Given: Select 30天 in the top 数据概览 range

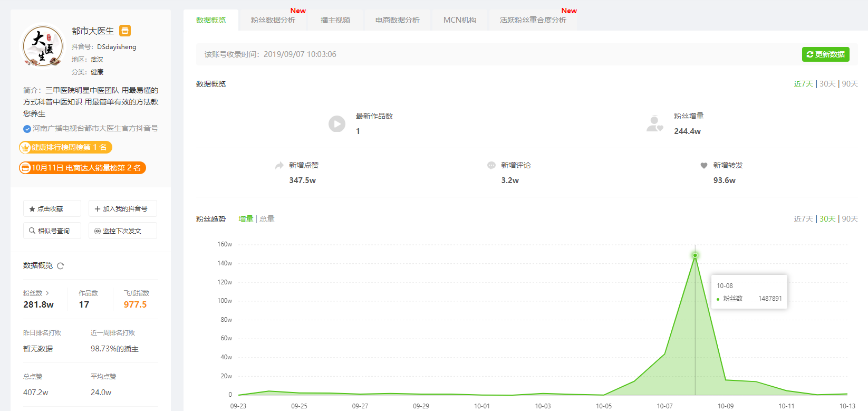Looking at the screenshot, I should tap(827, 84).
